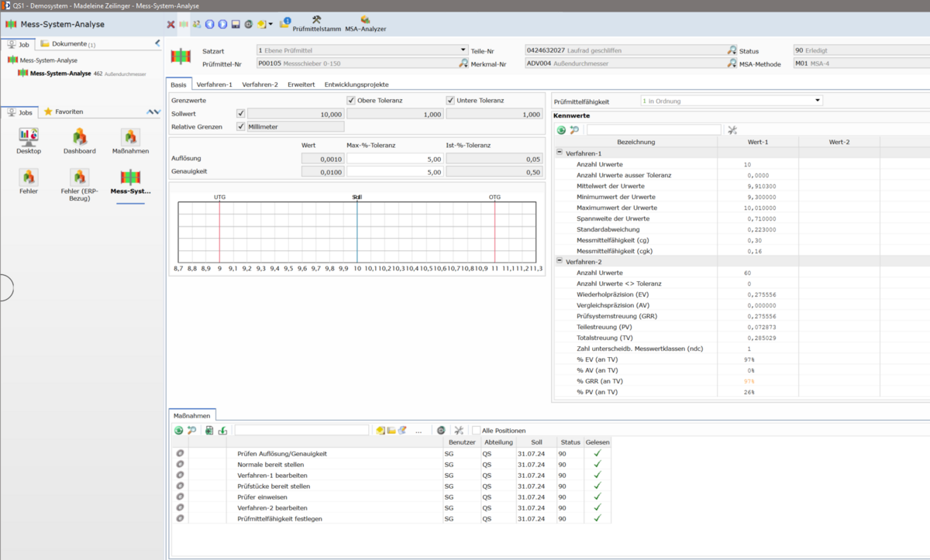Click the red X delete icon in top toolbar
This screenshot has width=930, height=560.
pyautogui.click(x=170, y=24)
